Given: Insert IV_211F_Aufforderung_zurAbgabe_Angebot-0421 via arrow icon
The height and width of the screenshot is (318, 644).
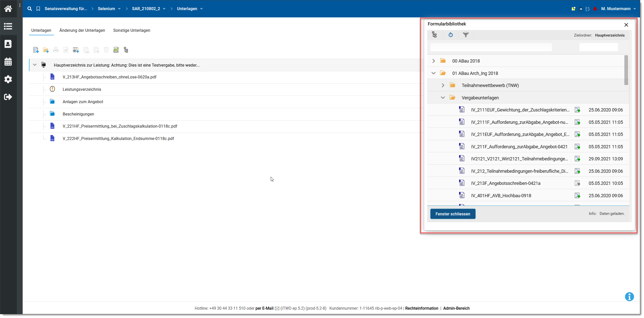Looking at the screenshot, I should (577, 147).
